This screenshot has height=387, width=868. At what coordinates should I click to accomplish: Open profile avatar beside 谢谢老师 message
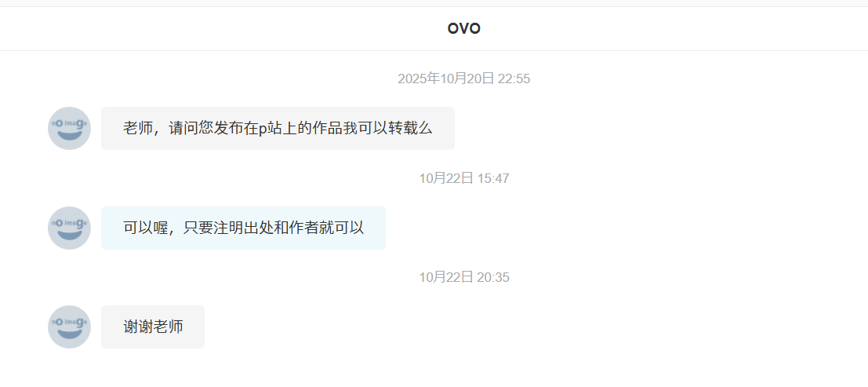(x=69, y=327)
